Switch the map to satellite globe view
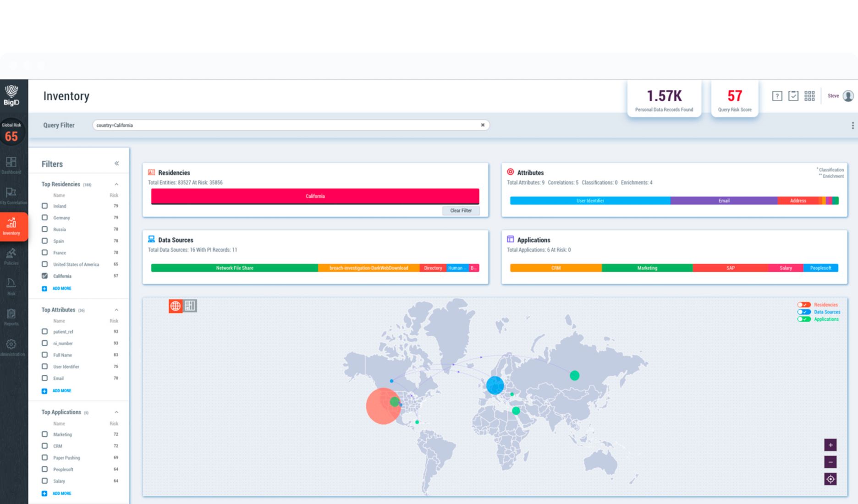The image size is (858, 504). tap(176, 305)
